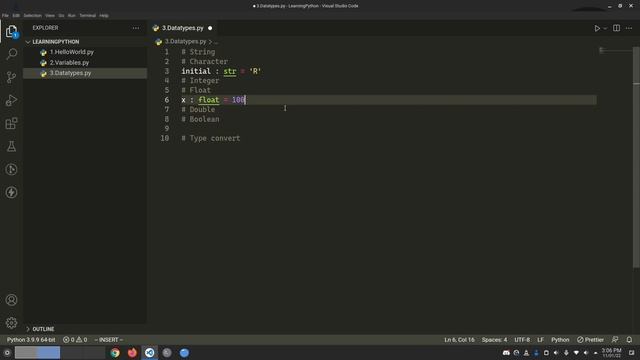This screenshot has height=360, width=640.
Task: Open the View menu
Action: point(50,16)
